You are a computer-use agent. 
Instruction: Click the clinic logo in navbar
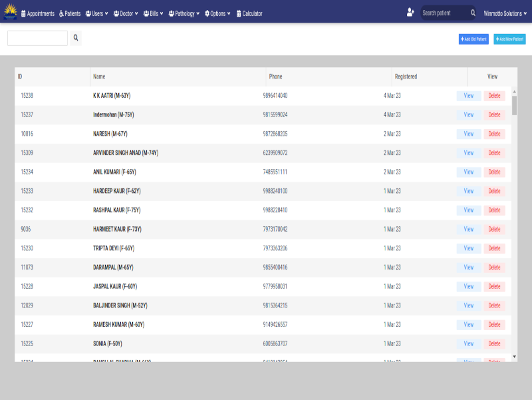[x=10, y=13]
